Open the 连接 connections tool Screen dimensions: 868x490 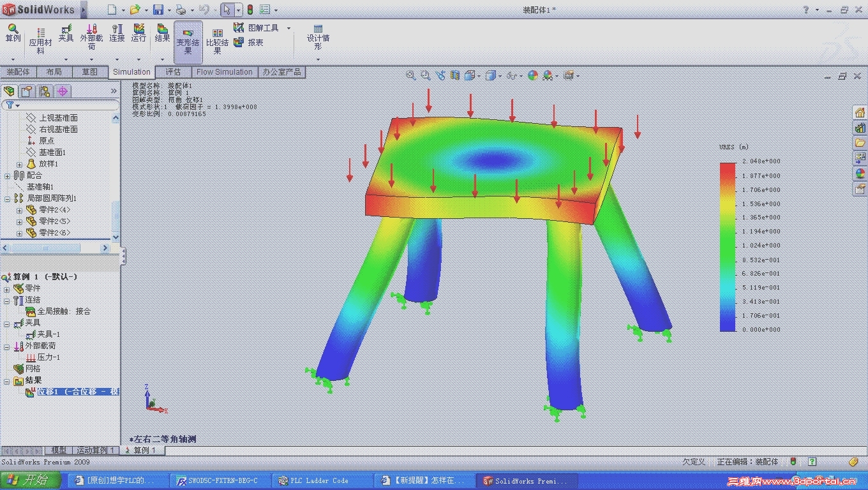(117, 34)
